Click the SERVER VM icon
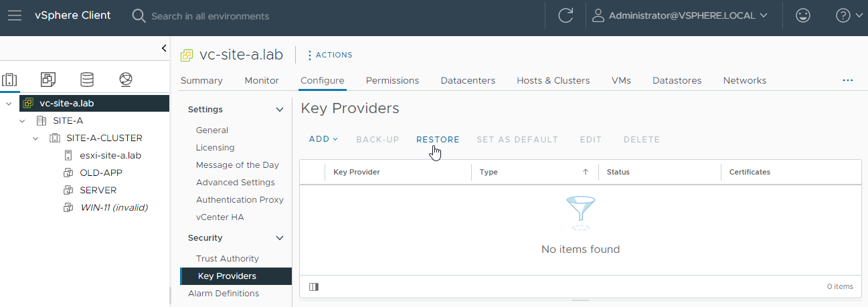This screenshot has height=307, width=868. [68, 190]
